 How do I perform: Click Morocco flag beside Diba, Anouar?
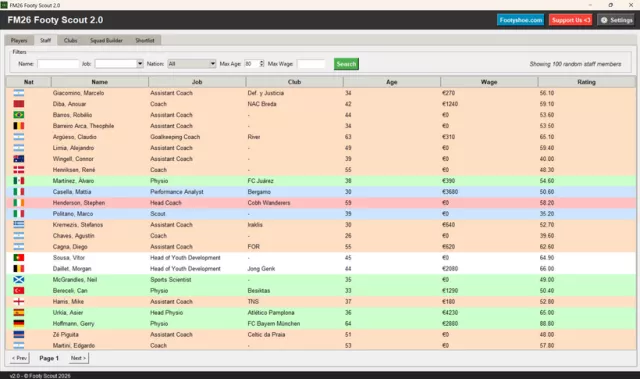point(19,104)
